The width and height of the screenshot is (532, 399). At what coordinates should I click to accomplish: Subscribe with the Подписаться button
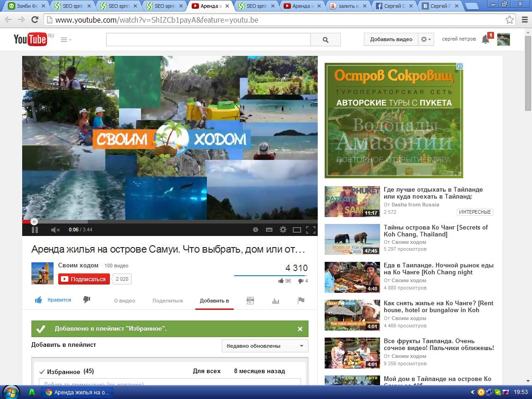pyautogui.click(x=84, y=279)
